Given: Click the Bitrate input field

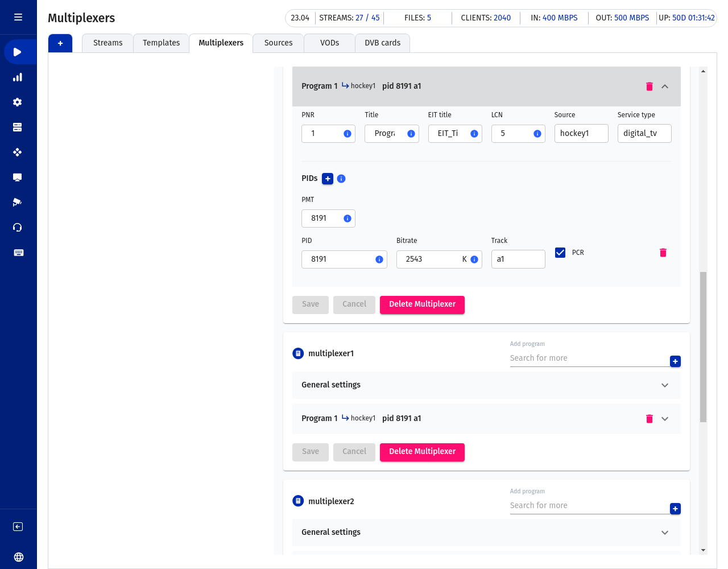Looking at the screenshot, I should (x=431, y=259).
